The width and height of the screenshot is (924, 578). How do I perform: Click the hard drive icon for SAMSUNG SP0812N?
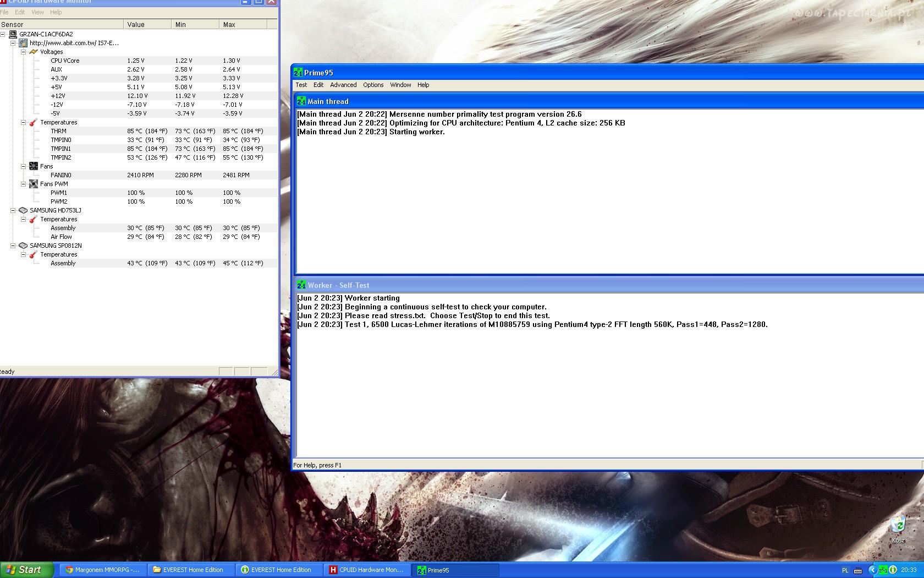[23, 246]
